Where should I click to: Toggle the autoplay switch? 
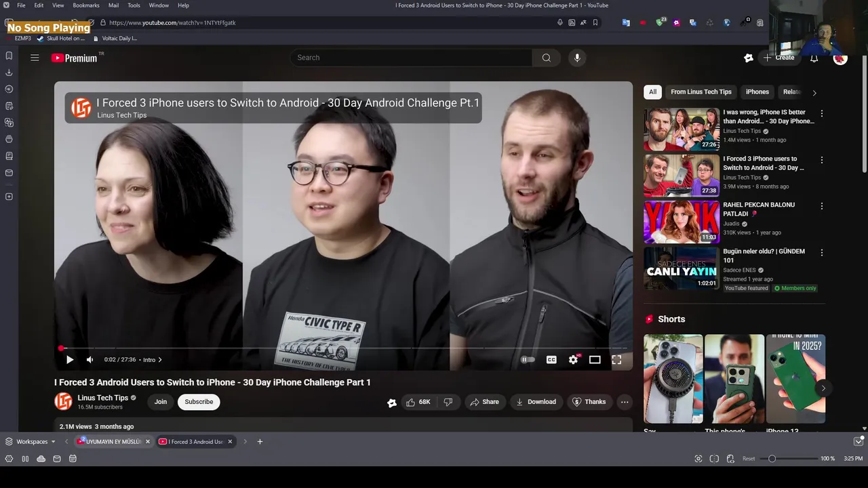pos(528,360)
